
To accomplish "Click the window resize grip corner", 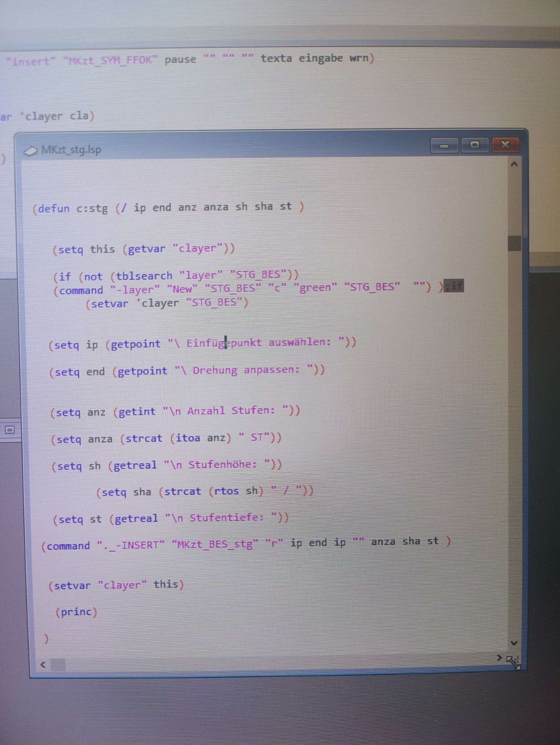I will coord(513,661).
